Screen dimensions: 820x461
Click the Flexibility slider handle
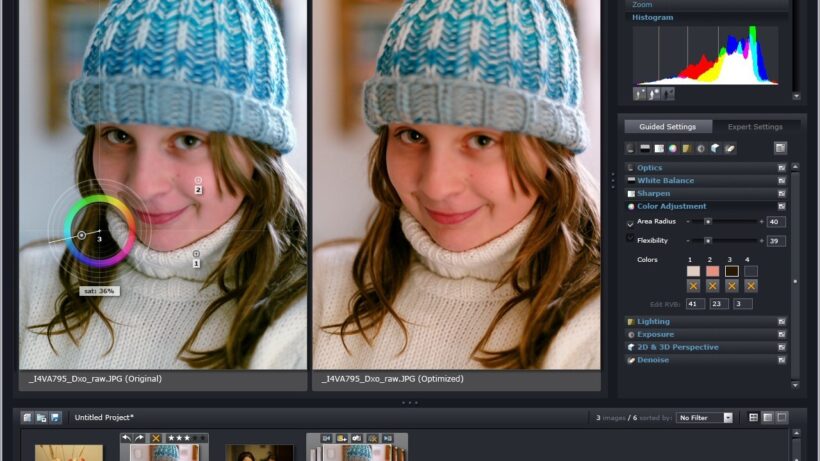[708, 240]
